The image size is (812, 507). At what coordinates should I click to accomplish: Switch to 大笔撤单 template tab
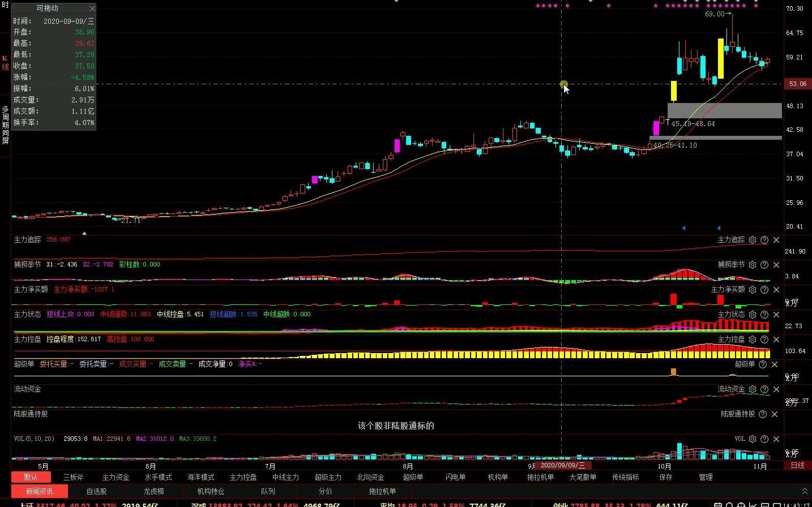(583, 477)
